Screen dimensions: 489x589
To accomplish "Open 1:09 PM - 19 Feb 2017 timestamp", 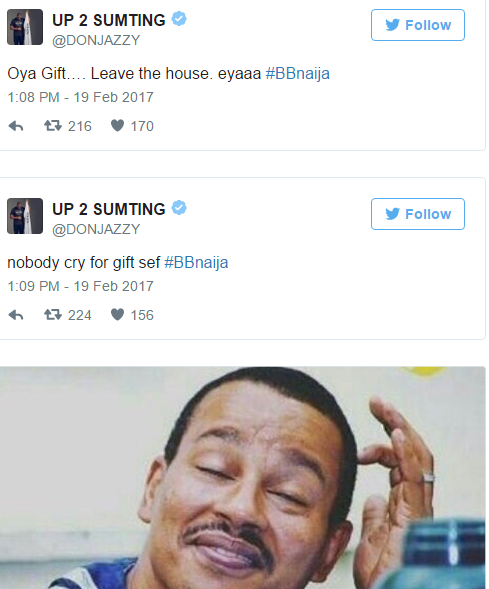I will [x=80, y=286].
